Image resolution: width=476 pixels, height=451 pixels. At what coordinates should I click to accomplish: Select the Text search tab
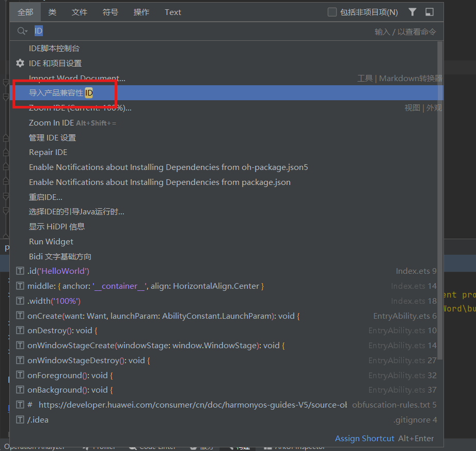coord(173,12)
